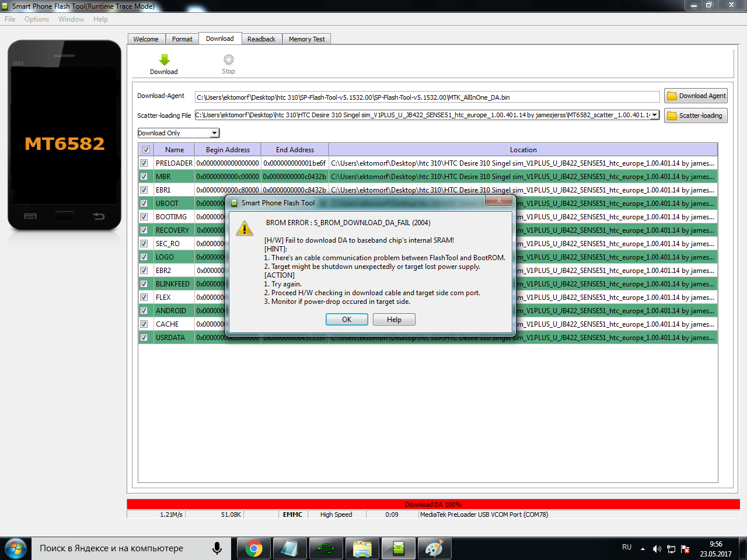Show hidden tray icons arrow
This screenshot has height=560, width=747.
(643, 549)
